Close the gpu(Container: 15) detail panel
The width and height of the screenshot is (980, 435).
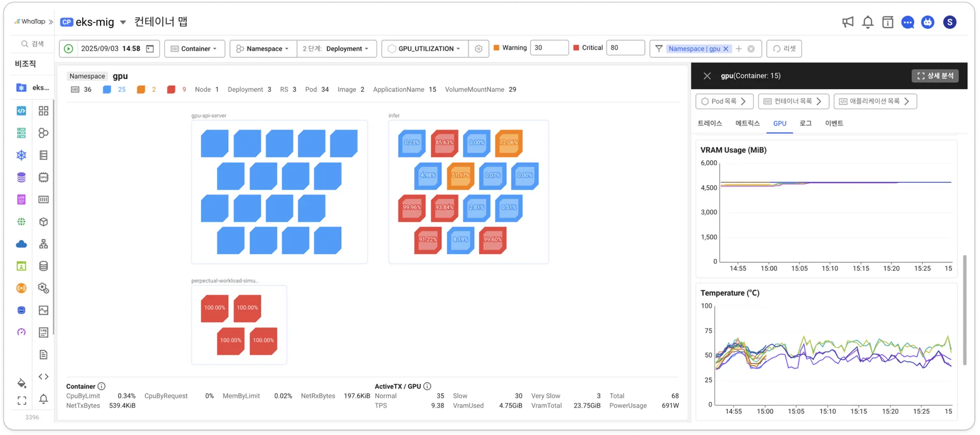coord(707,76)
